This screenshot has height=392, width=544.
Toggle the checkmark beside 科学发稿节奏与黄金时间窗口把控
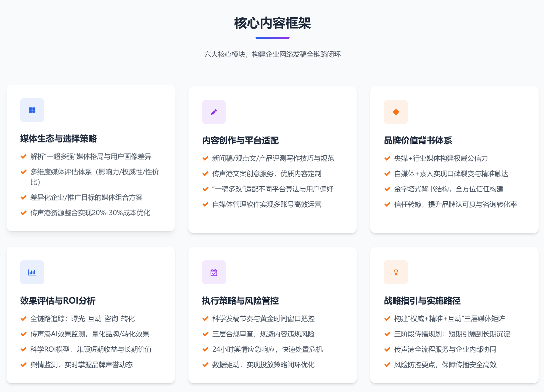click(205, 319)
